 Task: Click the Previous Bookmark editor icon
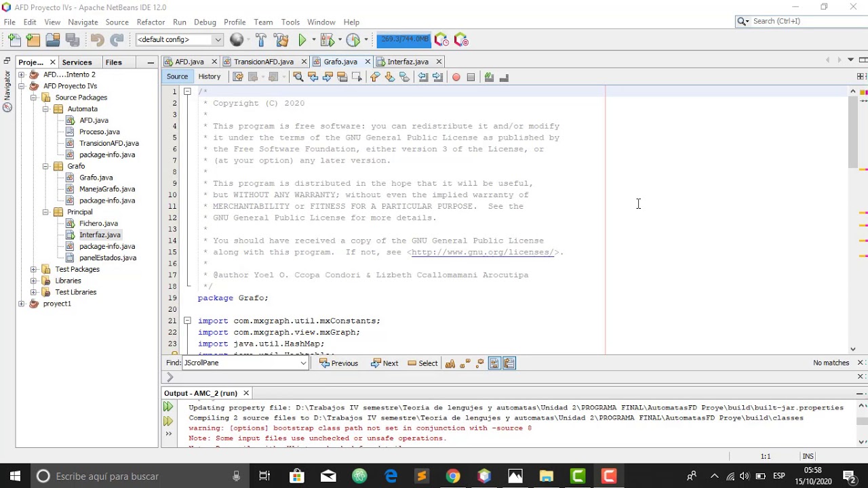(x=375, y=77)
